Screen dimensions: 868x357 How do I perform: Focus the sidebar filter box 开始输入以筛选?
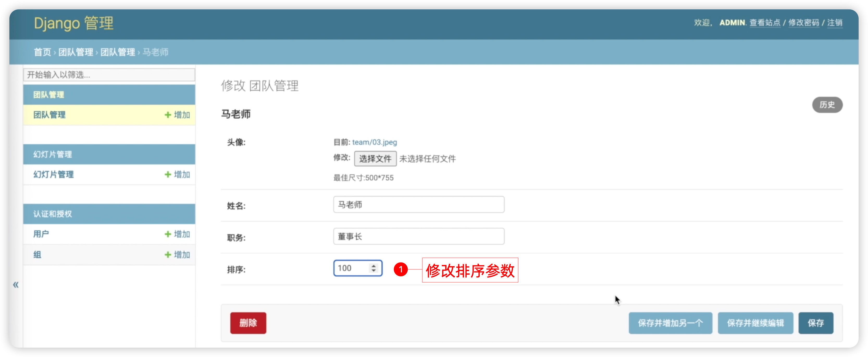tap(109, 74)
